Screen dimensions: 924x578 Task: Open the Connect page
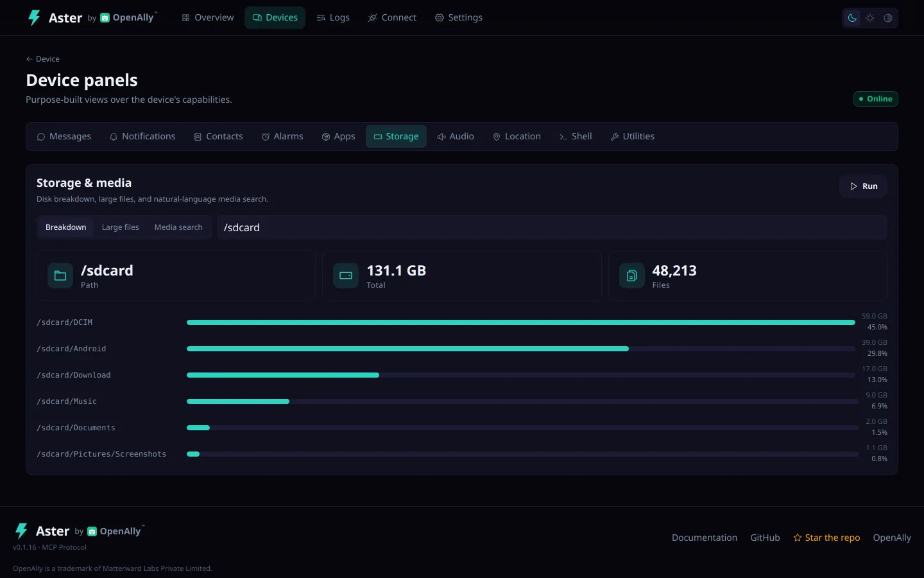pos(392,17)
